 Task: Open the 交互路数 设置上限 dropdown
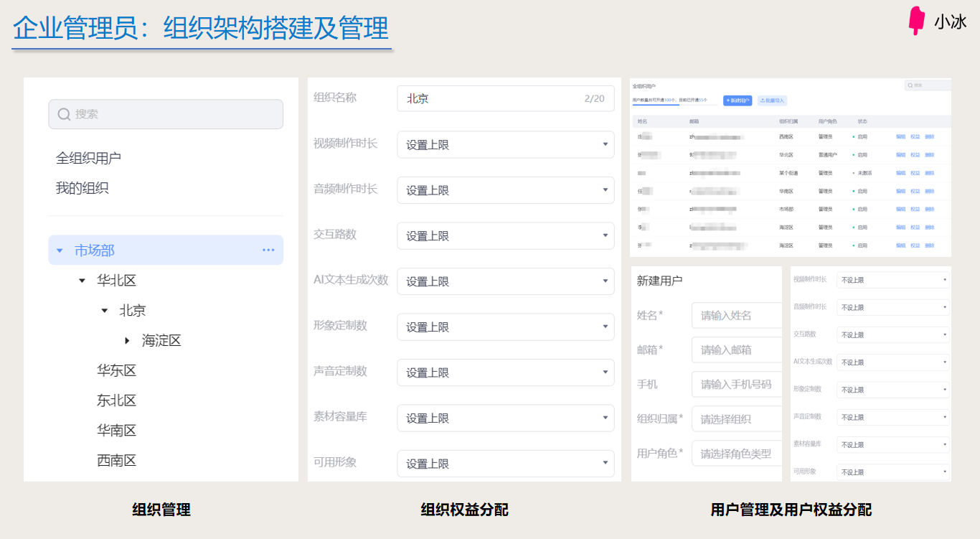[x=506, y=236]
